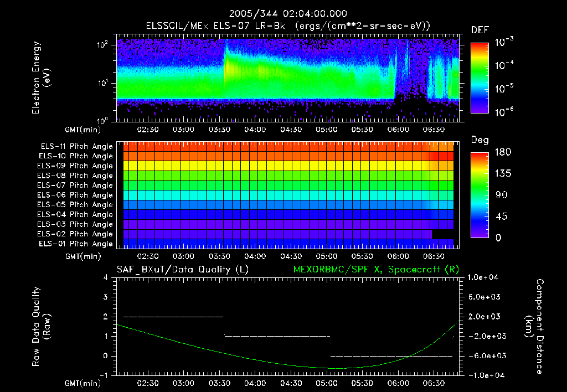
Task: Click the 04:00 tick below the spectrogram
Action: (x=255, y=129)
